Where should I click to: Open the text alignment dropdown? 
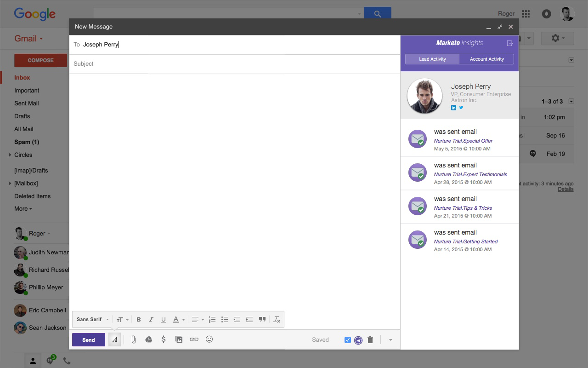(198, 319)
